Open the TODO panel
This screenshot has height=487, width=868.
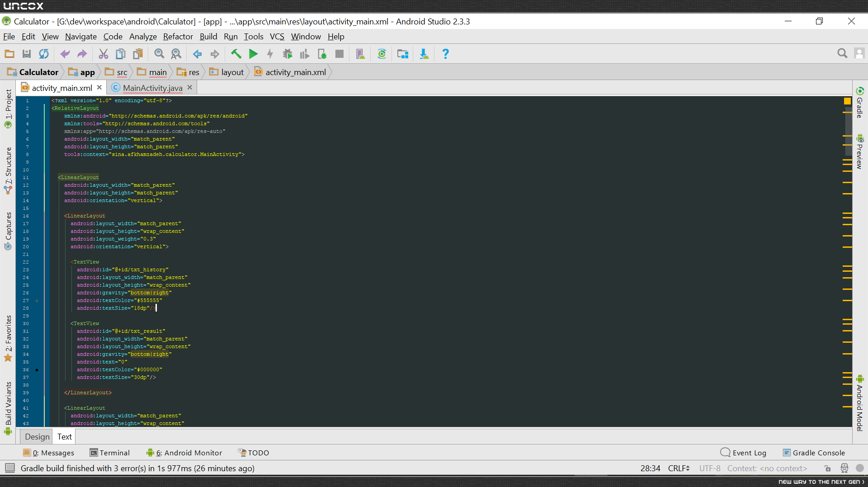[x=254, y=453]
